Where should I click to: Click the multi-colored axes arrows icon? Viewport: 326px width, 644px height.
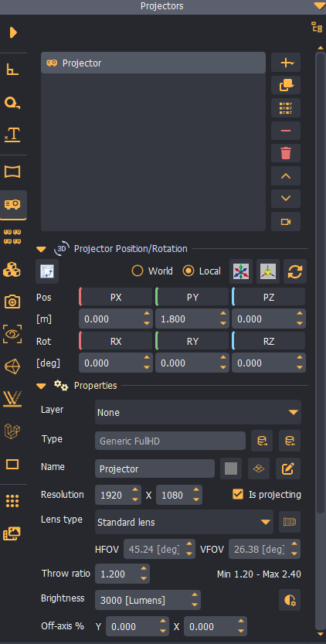[x=241, y=271]
